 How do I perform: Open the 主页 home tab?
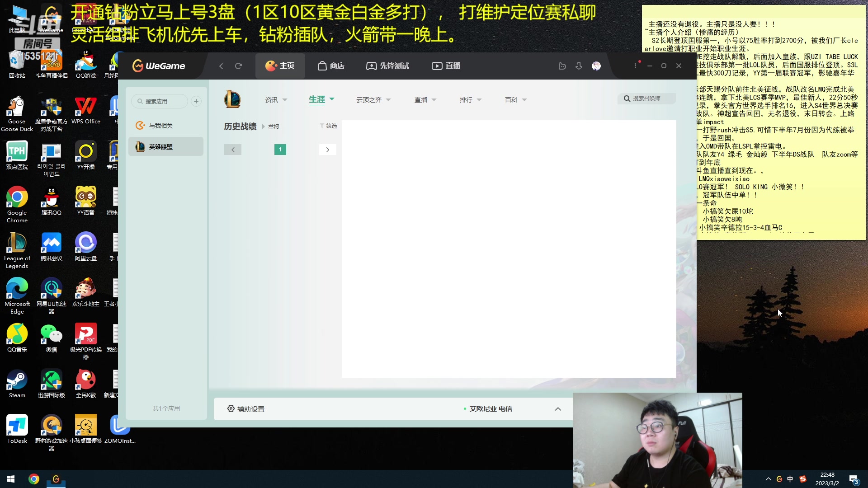tap(280, 66)
